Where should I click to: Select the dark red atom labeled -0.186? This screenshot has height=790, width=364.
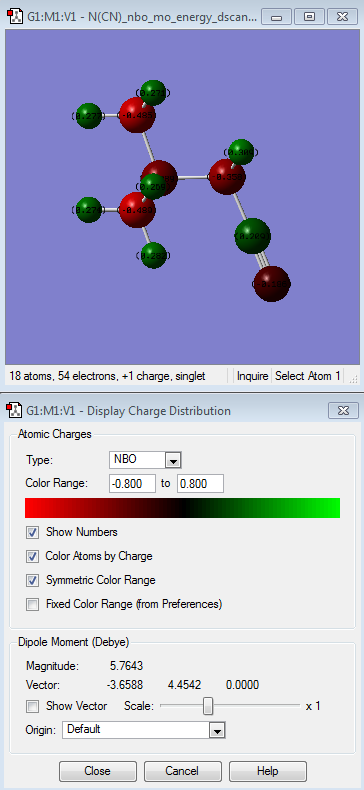point(272,284)
